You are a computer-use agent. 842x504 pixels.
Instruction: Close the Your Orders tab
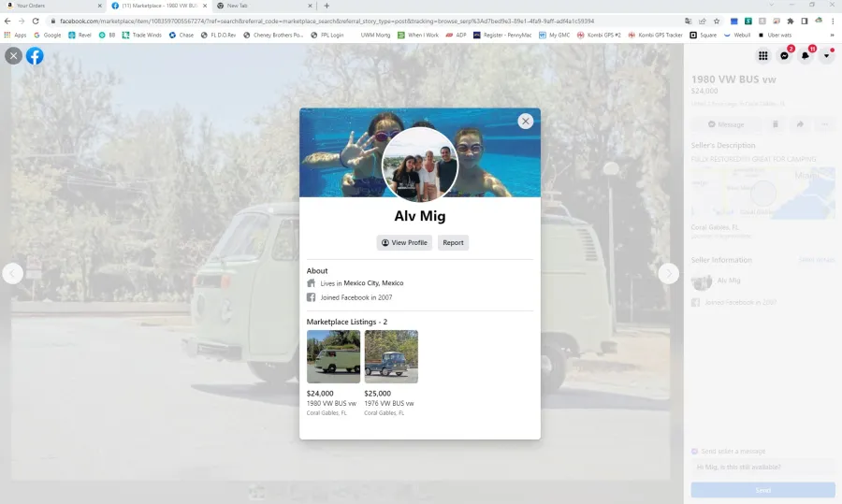100,6
